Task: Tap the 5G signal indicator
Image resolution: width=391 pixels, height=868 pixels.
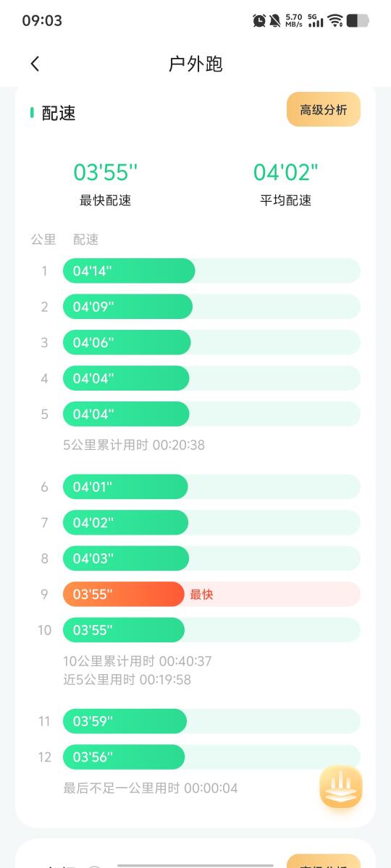Action: click(316, 20)
